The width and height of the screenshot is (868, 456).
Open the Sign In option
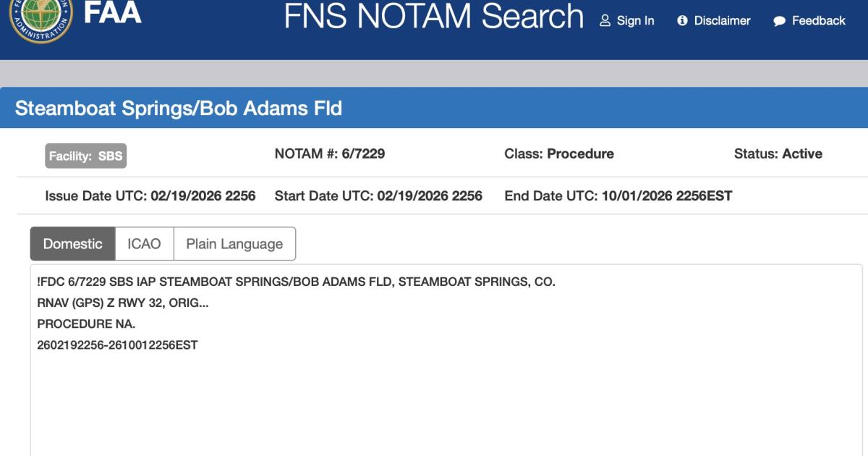point(634,21)
